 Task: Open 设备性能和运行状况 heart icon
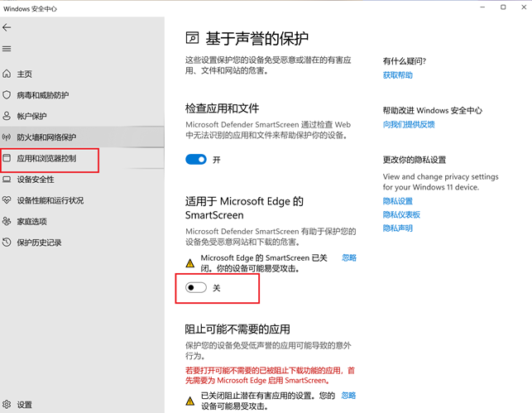pyautogui.click(x=7, y=200)
